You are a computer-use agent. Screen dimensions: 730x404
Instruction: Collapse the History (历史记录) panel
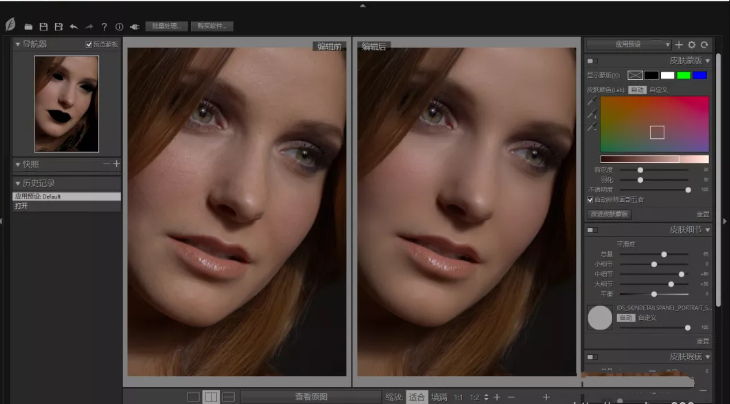point(17,182)
